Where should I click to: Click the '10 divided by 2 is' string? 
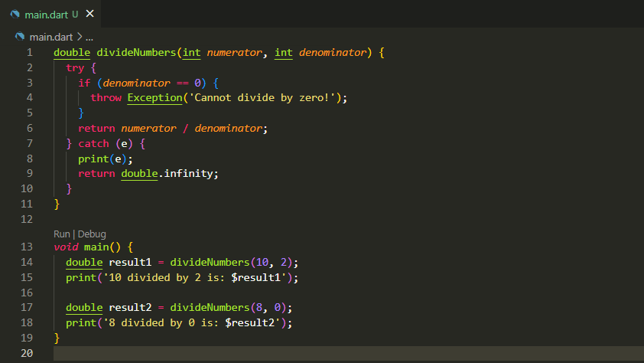pos(194,277)
